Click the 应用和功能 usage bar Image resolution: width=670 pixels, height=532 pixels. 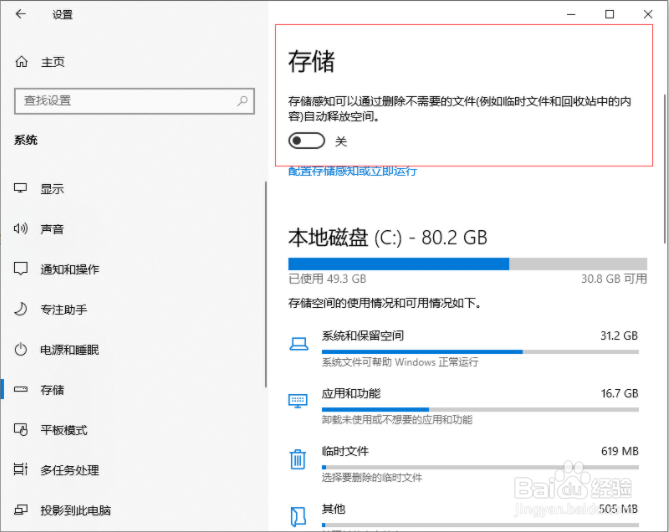click(x=480, y=409)
